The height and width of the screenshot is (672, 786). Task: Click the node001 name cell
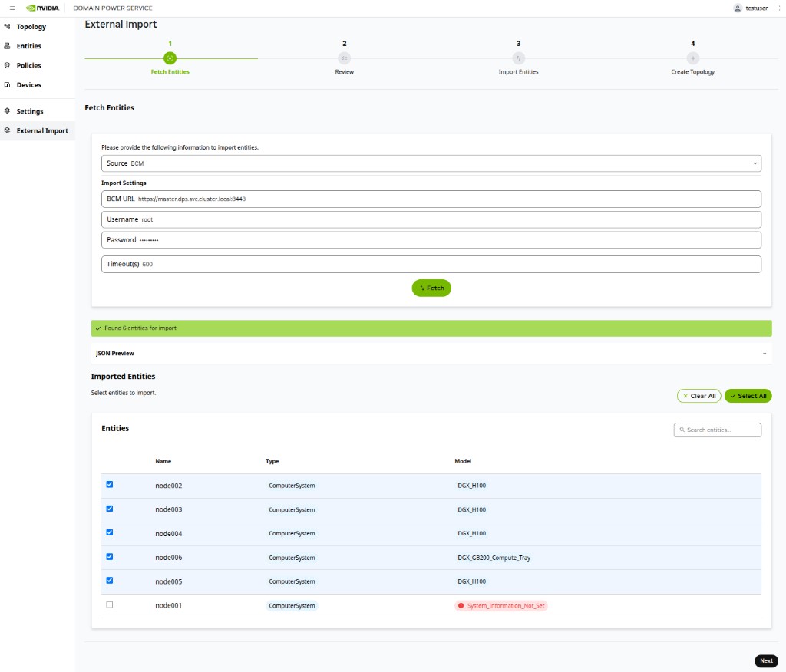[x=168, y=606]
